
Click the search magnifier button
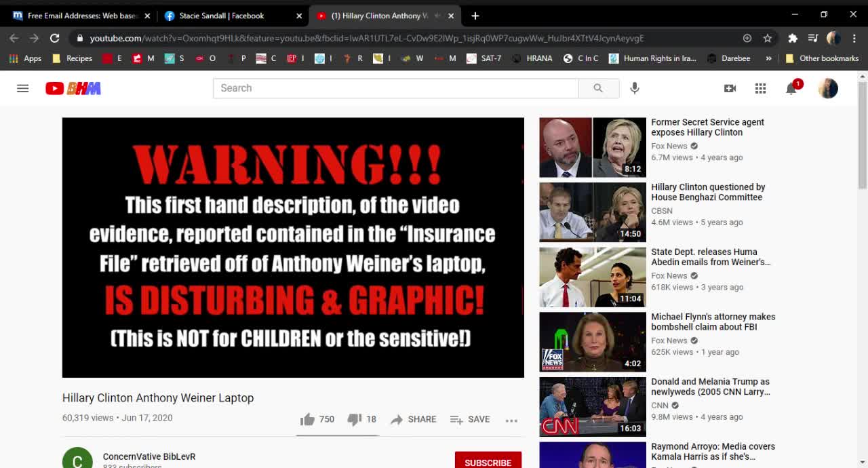[598, 88]
